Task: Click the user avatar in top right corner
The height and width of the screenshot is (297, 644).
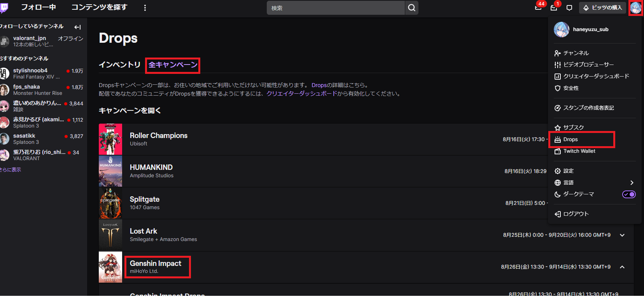Action: coord(636,8)
